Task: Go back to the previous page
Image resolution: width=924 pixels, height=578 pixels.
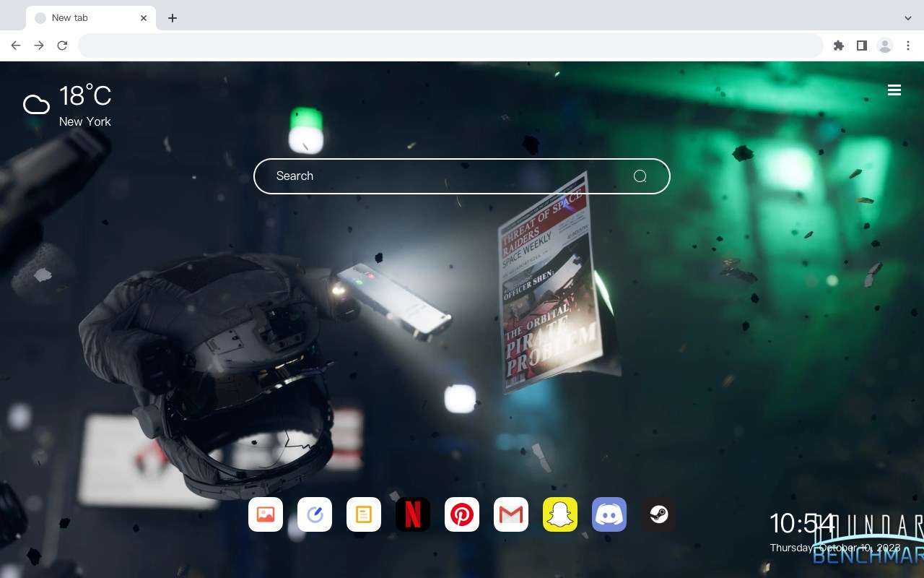Action: (16, 46)
